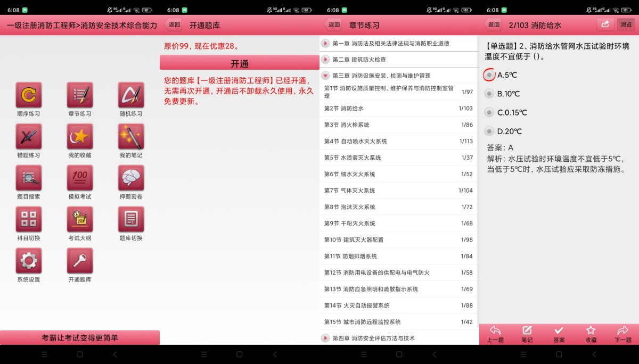Open 第4节 自动喷水灭火系统 section
This screenshot has width=639, height=364.
(x=399, y=141)
